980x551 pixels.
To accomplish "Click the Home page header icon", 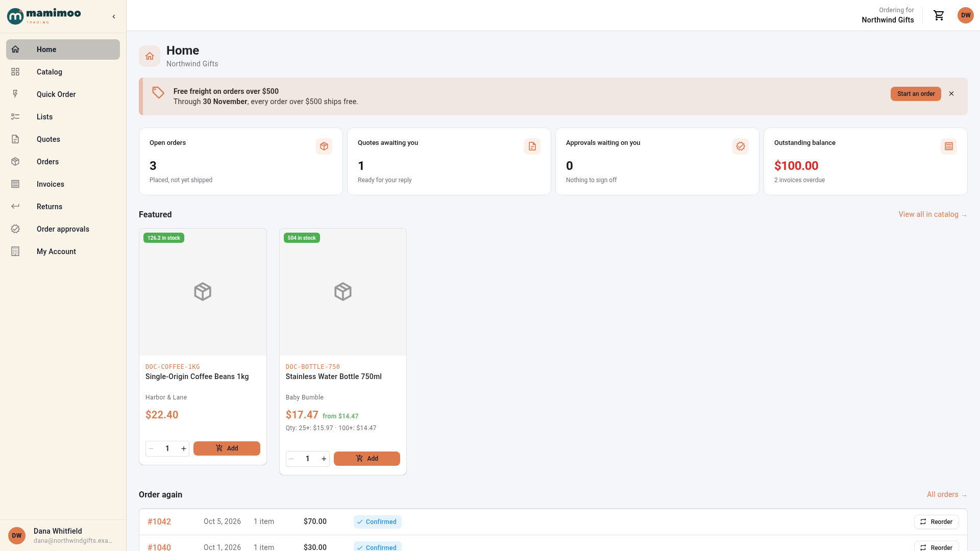I will [x=150, y=56].
